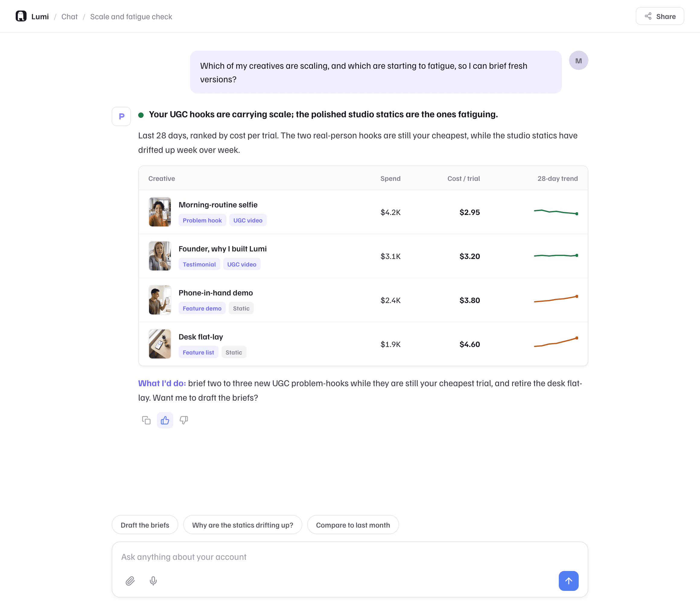Open the Phone-in-hand demo thumbnail
This screenshot has height=612, width=700.
160,300
